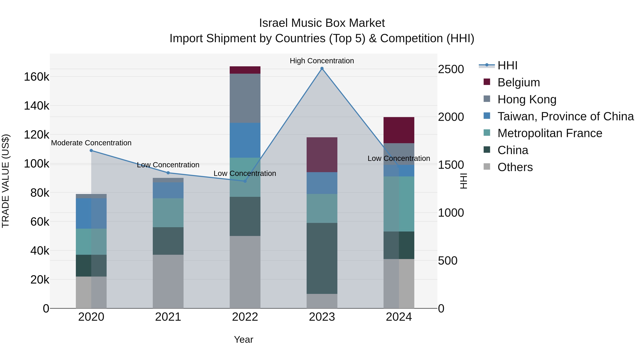This screenshot has height=362, width=644.
Task: Click the 2022 Taiwan bar segment
Action: click(x=245, y=140)
